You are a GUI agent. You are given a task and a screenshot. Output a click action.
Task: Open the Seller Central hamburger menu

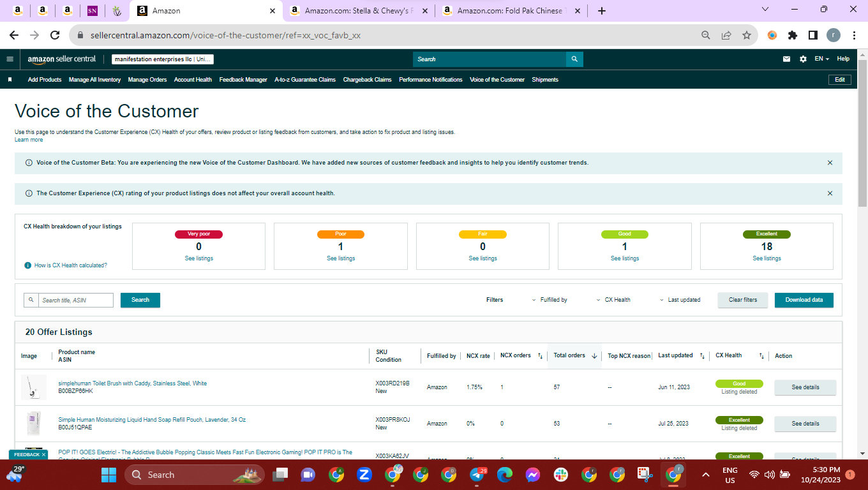(x=10, y=59)
